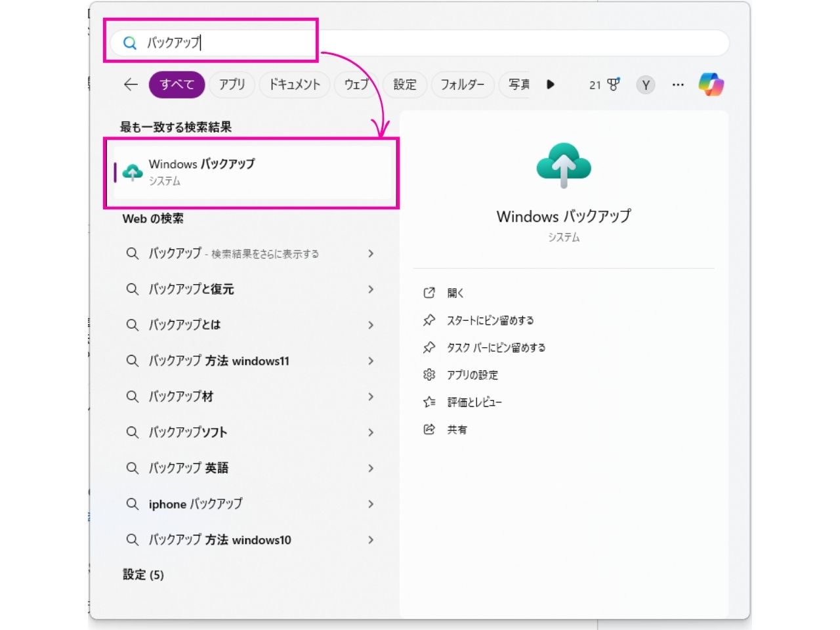Click the 共有 share icon
Screen dimensions: 840x630
(430, 429)
